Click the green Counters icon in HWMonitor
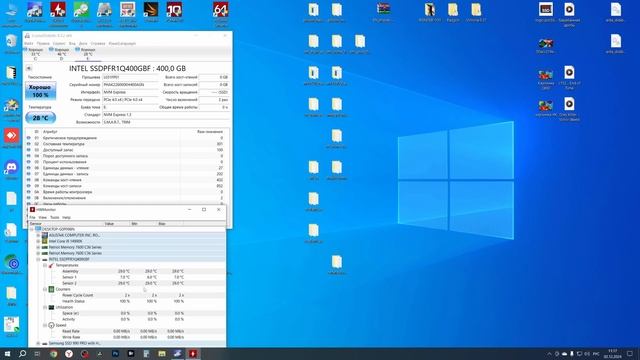Viewport: 640px width, 360px height. click(51, 289)
